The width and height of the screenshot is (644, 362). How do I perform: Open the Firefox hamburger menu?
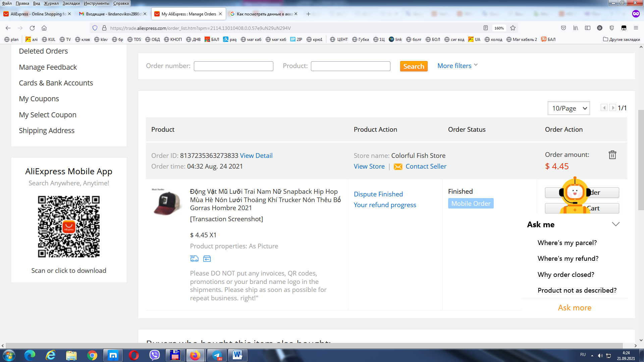click(636, 28)
